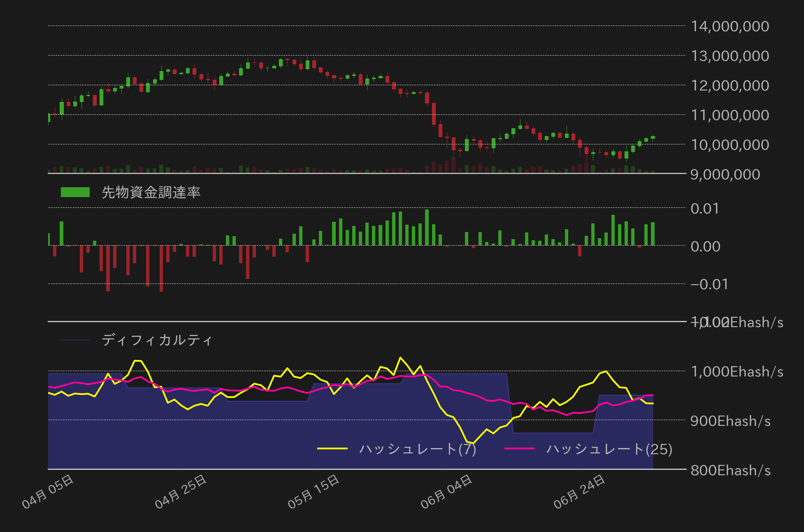
Task: Click the 1,000Ehash/s axis label
Action: coord(737,372)
